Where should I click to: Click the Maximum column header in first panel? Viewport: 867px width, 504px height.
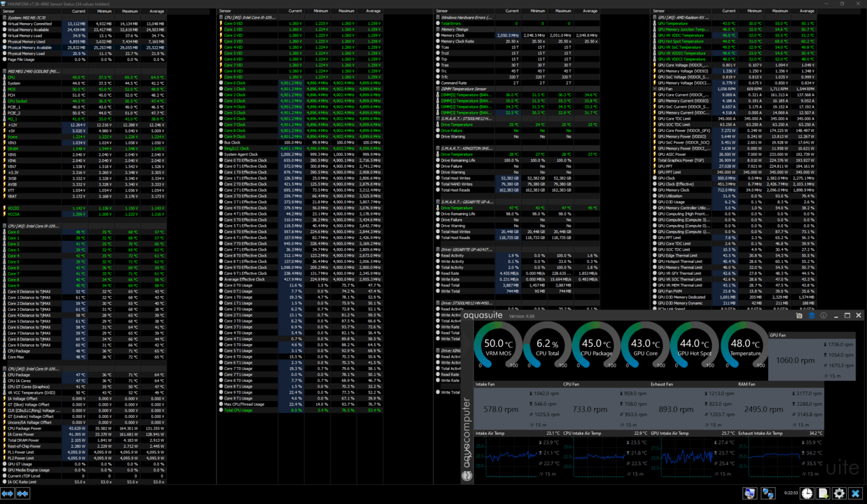(129, 11)
